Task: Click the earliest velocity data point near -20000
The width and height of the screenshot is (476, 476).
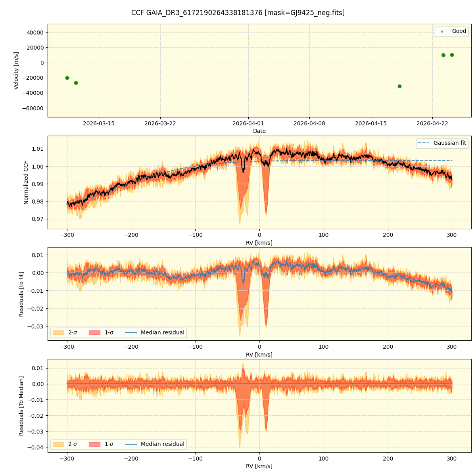Action: (67, 78)
